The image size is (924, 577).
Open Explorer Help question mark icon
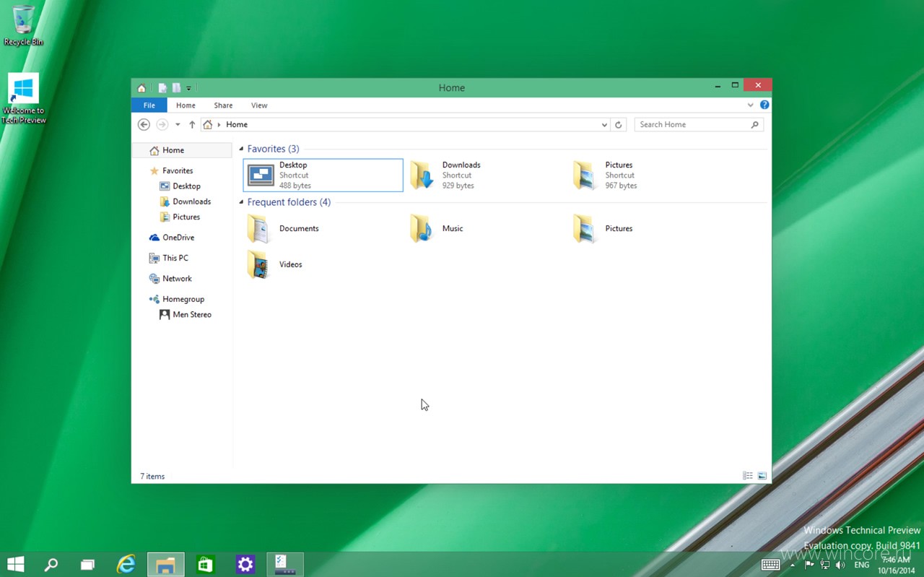(764, 105)
